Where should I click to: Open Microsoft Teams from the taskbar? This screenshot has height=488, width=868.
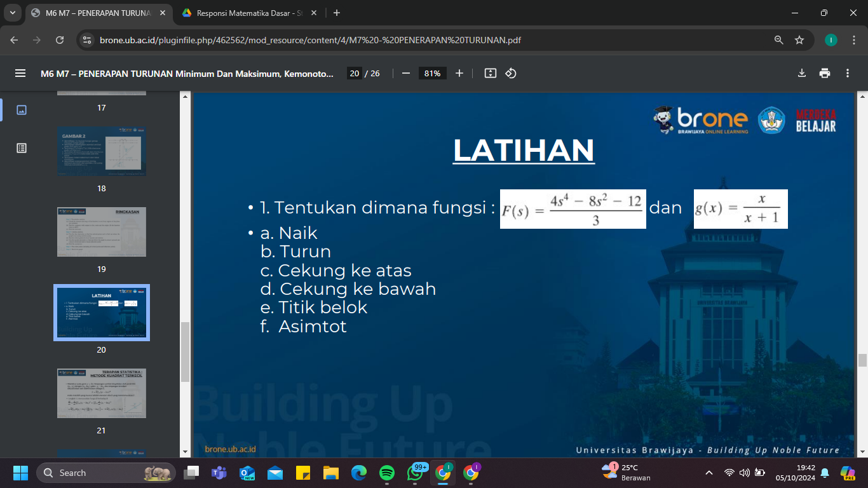[x=219, y=473]
